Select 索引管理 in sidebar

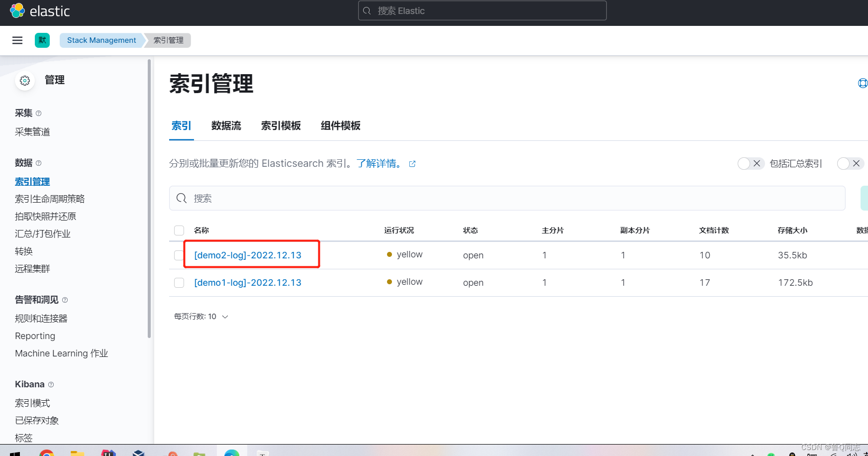click(32, 182)
